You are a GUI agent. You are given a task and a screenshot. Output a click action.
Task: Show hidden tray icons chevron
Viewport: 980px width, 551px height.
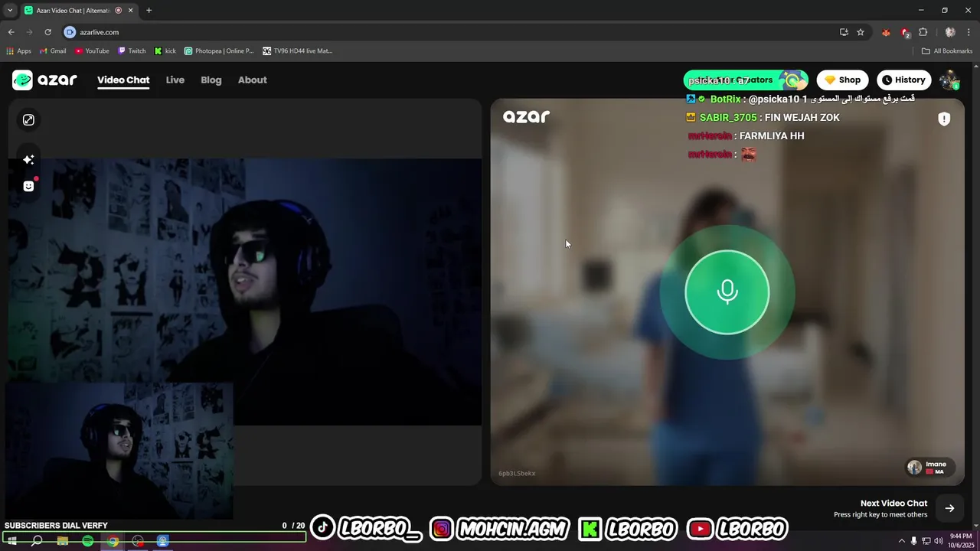click(902, 541)
